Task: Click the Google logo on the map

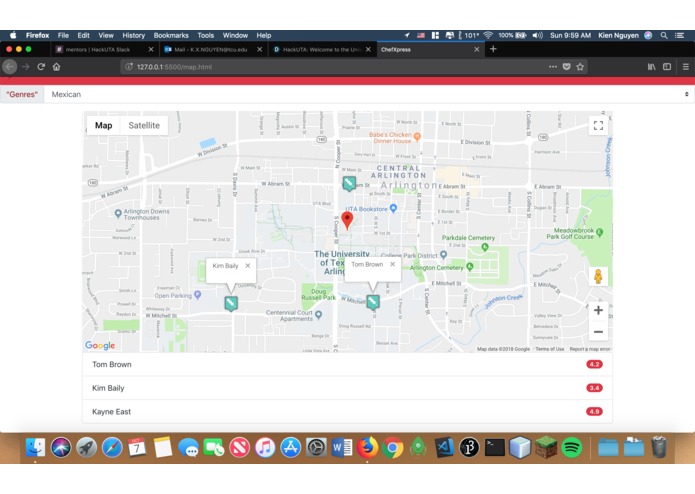Action: tap(100, 345)
